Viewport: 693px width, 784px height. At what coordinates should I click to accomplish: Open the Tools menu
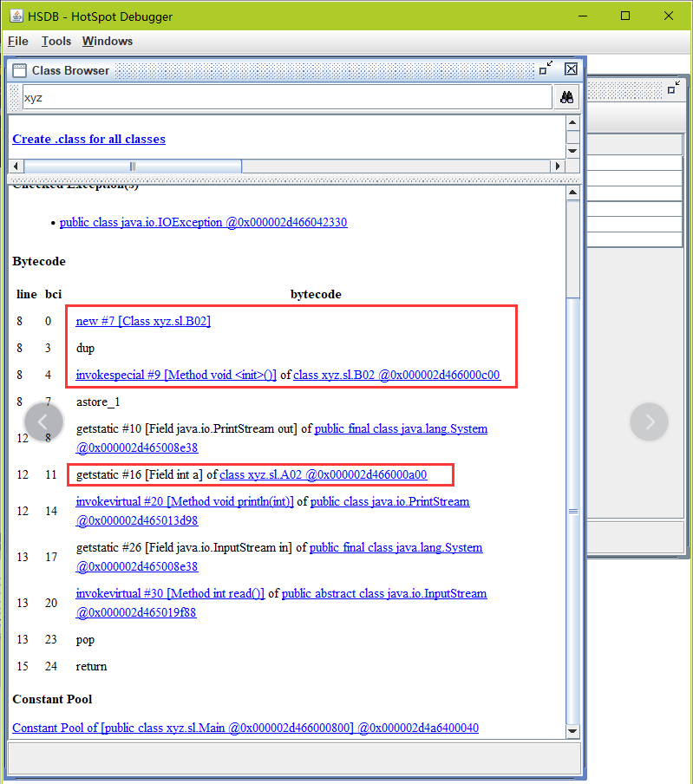pyautogui.click(x=56, y=41)
